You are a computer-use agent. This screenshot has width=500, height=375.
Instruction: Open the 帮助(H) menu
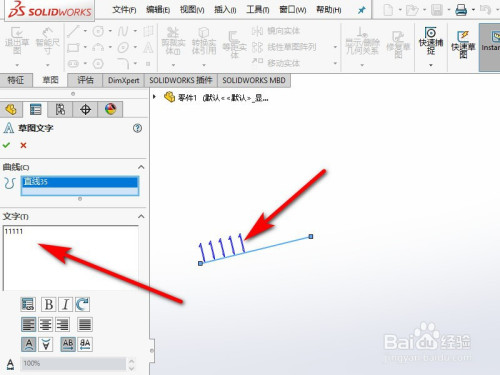(328, 10)
